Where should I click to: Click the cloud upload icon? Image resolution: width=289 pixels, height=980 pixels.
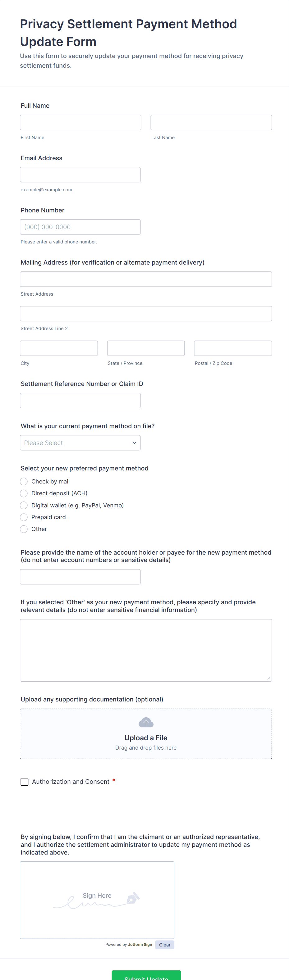[x=146, y=722]
